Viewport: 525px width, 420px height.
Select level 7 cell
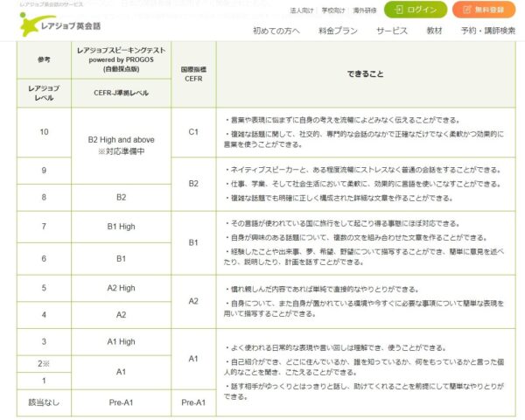[44, 227]
